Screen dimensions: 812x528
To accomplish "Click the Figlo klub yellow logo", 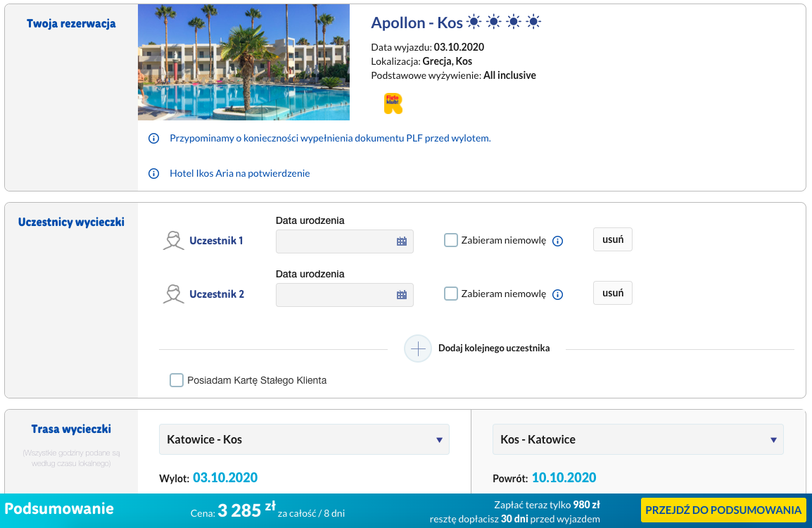I will 393,103.
